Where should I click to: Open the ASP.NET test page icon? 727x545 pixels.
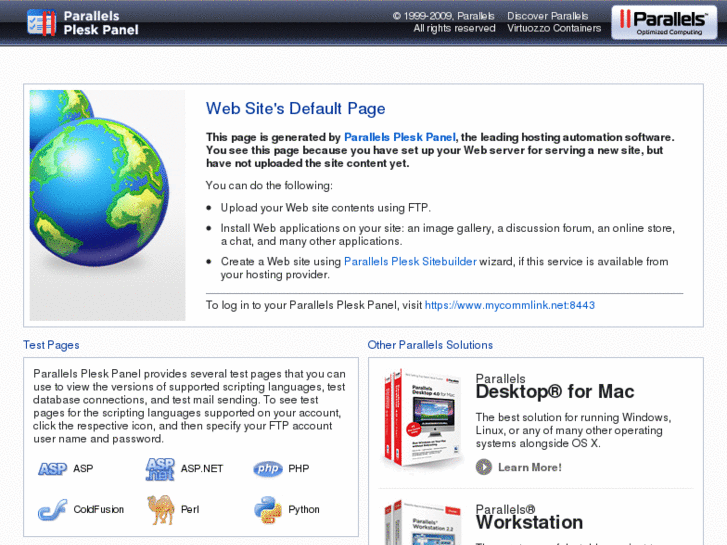[x=160, y=469]
